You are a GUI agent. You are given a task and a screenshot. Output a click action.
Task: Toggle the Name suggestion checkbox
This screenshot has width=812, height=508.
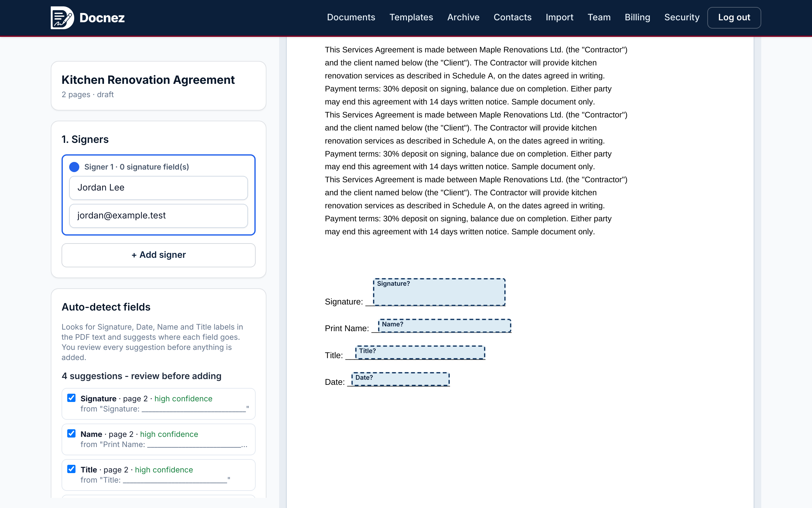(x=71, y=433)
